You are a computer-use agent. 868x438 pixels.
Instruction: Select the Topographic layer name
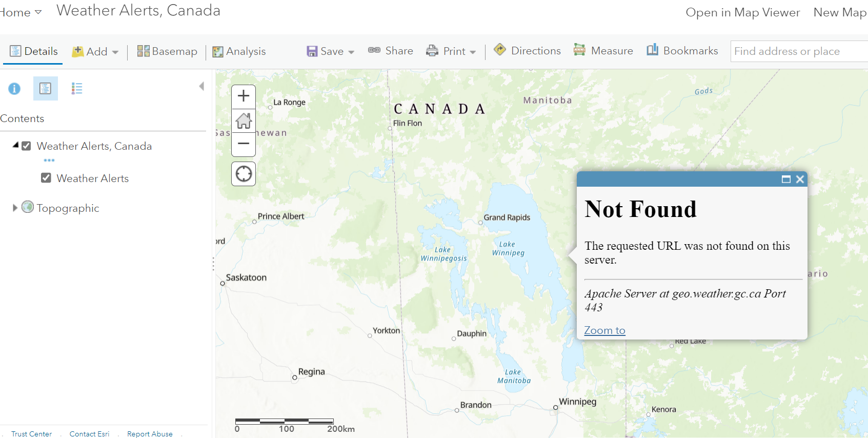(68, 208)
